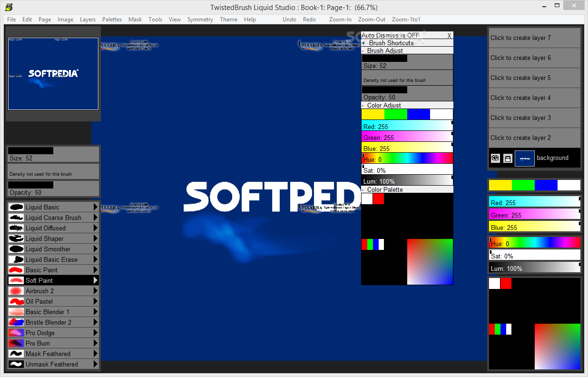Toggle background layer visibility eye icon
The height and width of the screenshot is (377, 588).
pos(495,158)
